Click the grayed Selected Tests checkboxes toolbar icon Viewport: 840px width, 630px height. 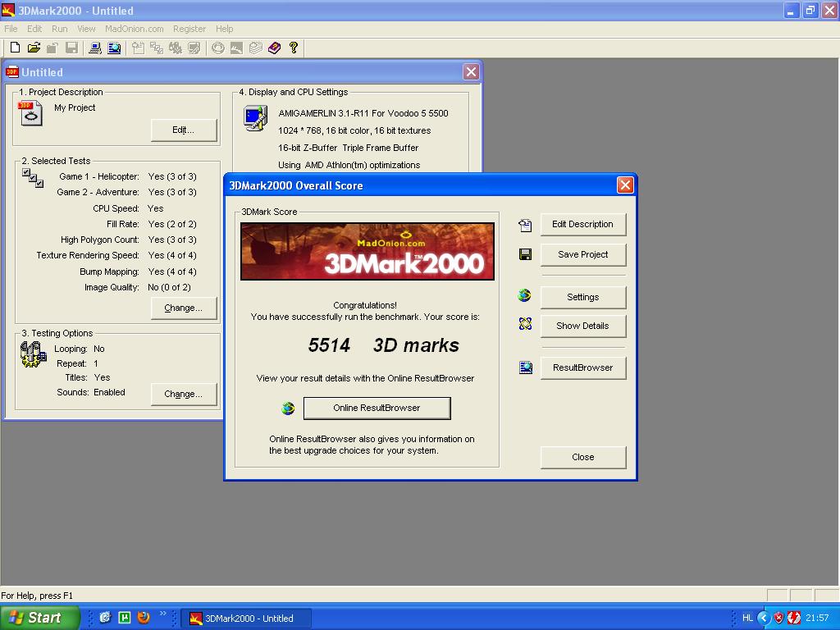157,48
